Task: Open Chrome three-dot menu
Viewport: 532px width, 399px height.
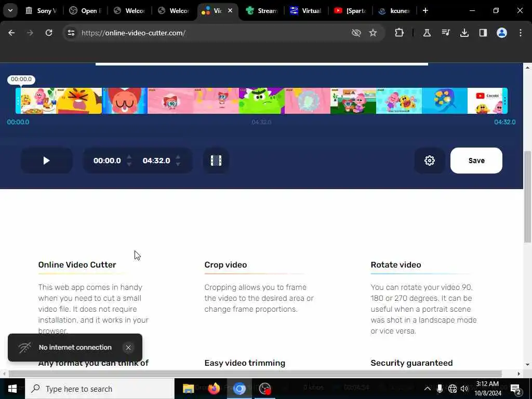Action: (x=521, y=33)
